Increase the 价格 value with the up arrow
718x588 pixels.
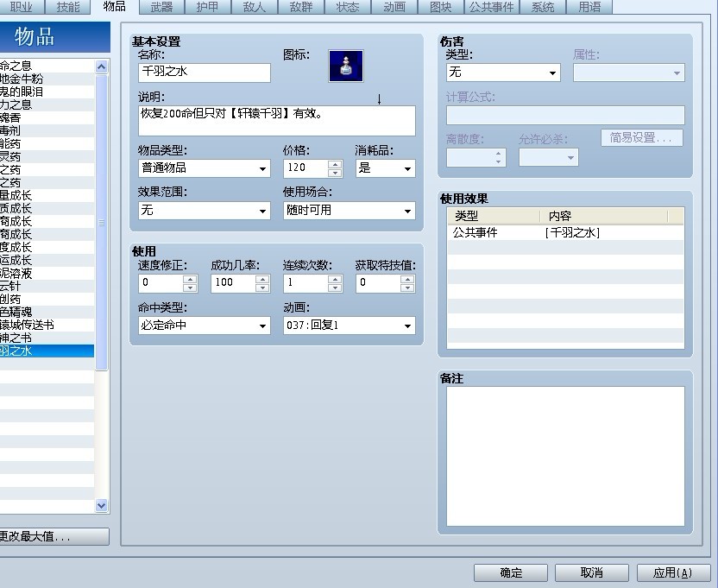click(x=335, y=164)
